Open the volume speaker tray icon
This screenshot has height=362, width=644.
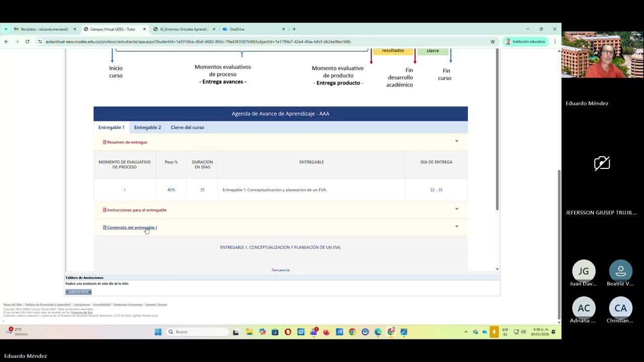point(523,332)
